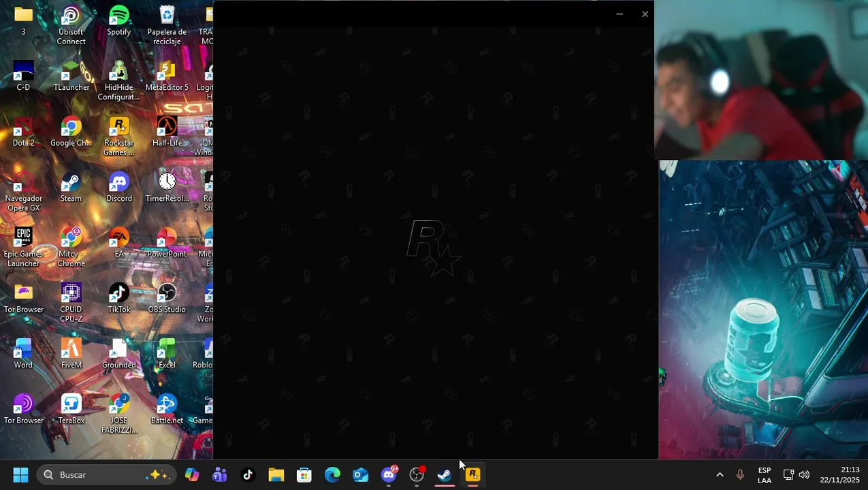Open the clock showing 21:13 22/11/2025
868x490 pixels.
pos(839,474)
